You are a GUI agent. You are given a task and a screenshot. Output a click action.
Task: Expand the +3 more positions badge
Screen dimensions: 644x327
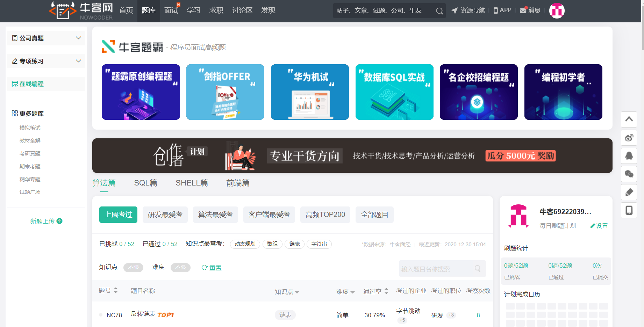click(451, 315)
